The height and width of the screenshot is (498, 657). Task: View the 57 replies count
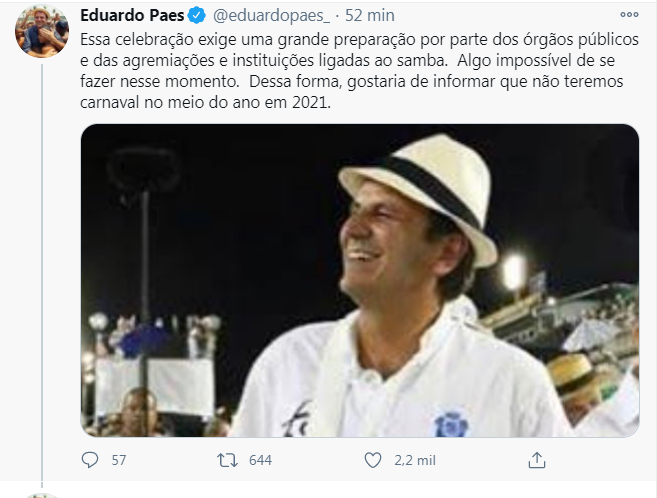click(119, 460)
